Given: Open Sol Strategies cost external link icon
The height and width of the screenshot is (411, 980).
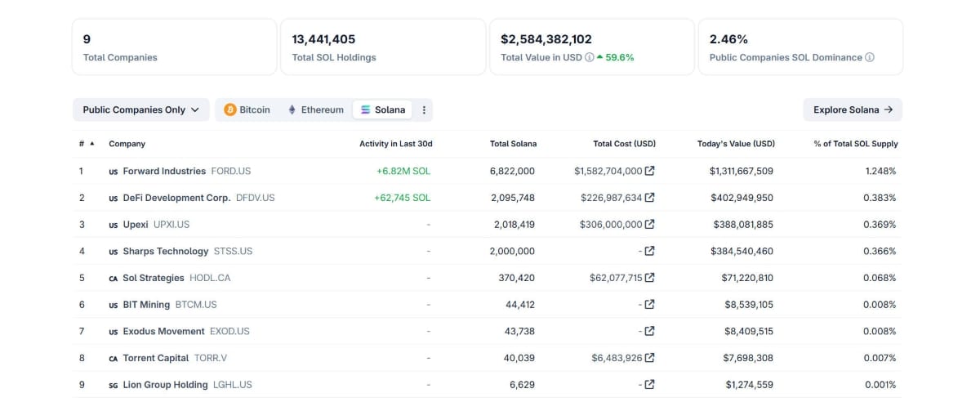Looking at the screenshot, I should coord(649,278).
